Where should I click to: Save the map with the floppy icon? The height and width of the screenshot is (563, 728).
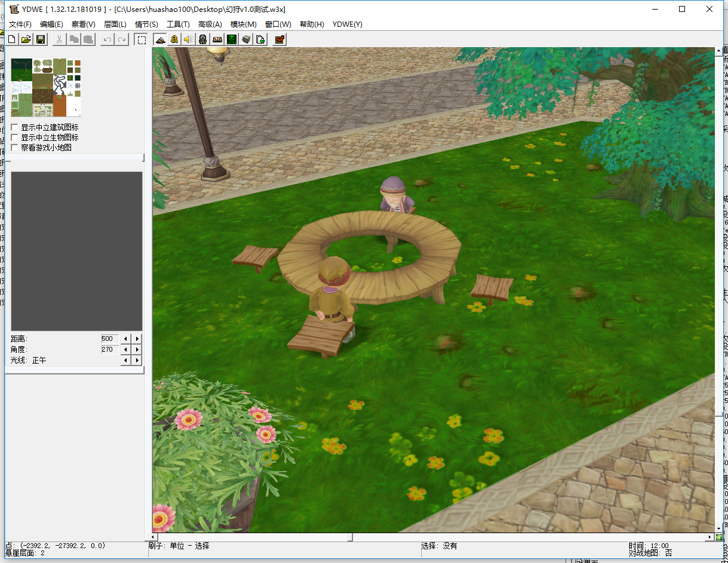point(41,39)
